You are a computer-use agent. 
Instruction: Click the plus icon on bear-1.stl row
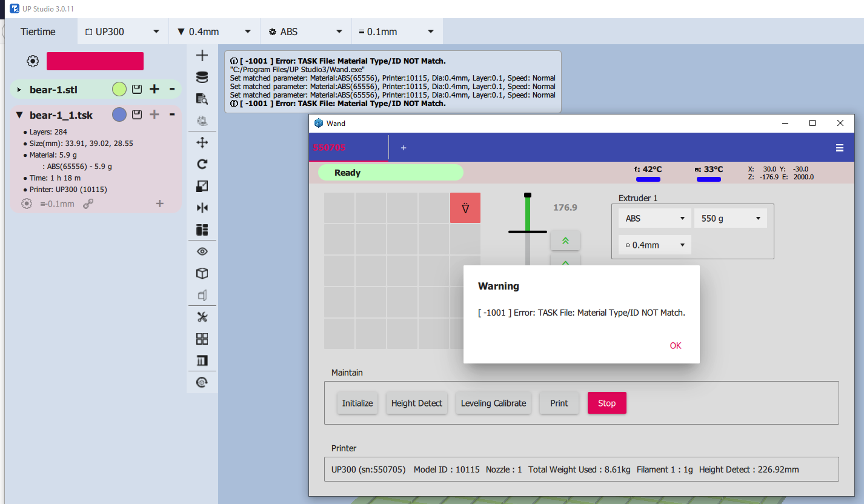[155, 90]
